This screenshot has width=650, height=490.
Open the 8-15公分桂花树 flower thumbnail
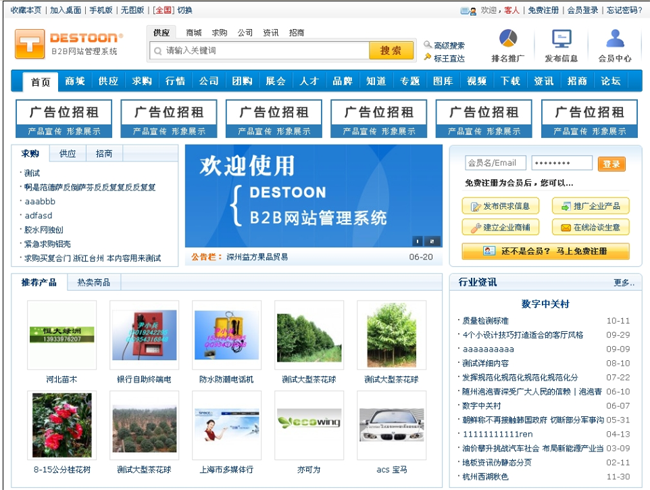[62, 425]
